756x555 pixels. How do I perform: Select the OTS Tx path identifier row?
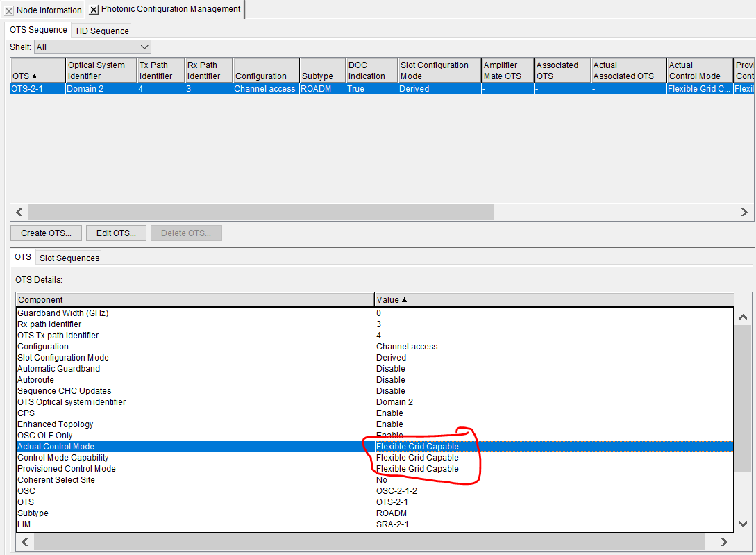375,336
